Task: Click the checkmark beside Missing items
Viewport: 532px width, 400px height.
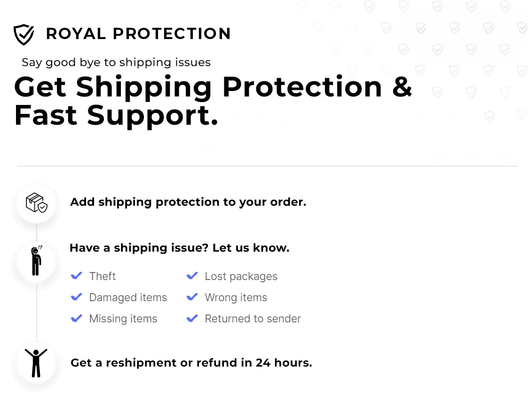Action: (76, 319)
